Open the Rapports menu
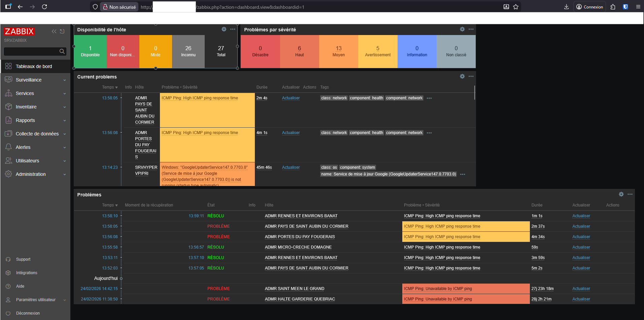This screenshot has width=644, height=320. 35,120
